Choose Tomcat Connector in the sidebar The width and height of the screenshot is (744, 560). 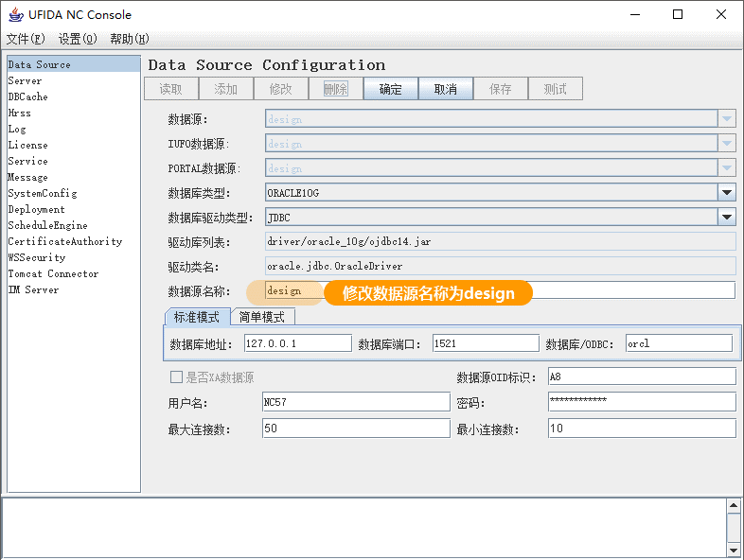pyautogui.click(x=53, y=273)
